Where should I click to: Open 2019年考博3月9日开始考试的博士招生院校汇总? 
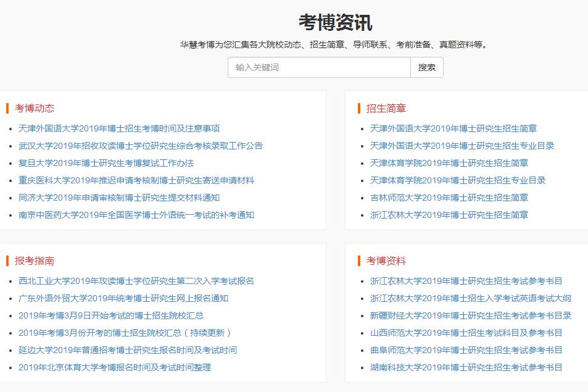coord(111,315)
